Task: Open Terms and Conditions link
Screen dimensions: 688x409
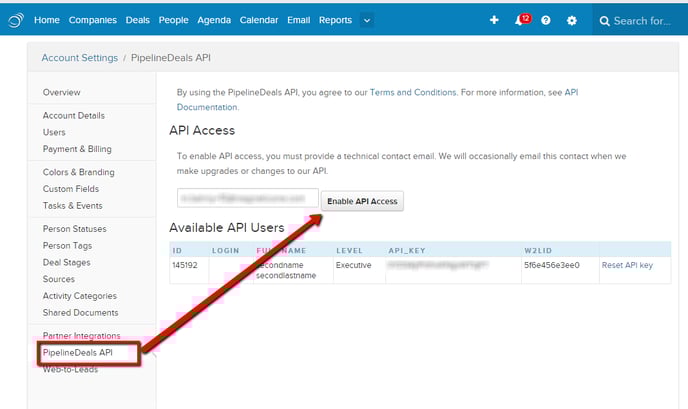Action: point(413,93)
